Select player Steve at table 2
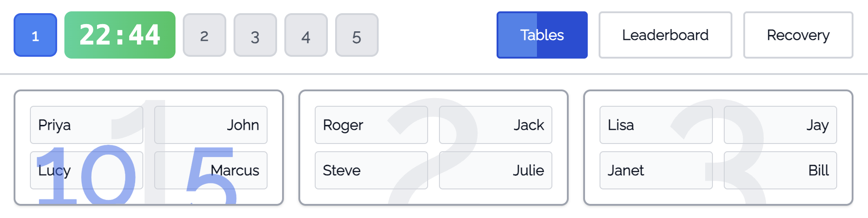The image size is (868, 218). [371, 170]
